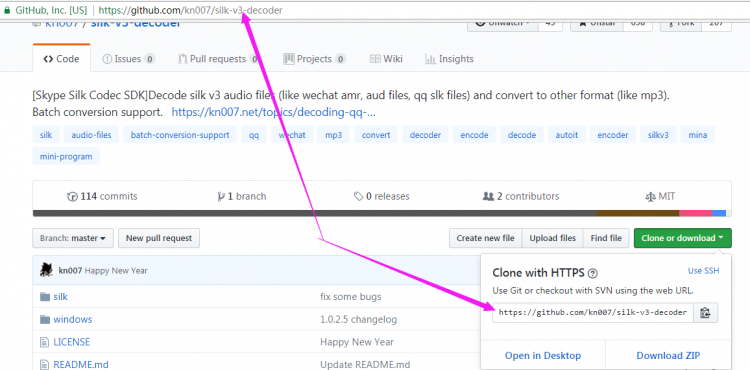
Task: View the Insights tab
Action: click(x=449, y=59)
